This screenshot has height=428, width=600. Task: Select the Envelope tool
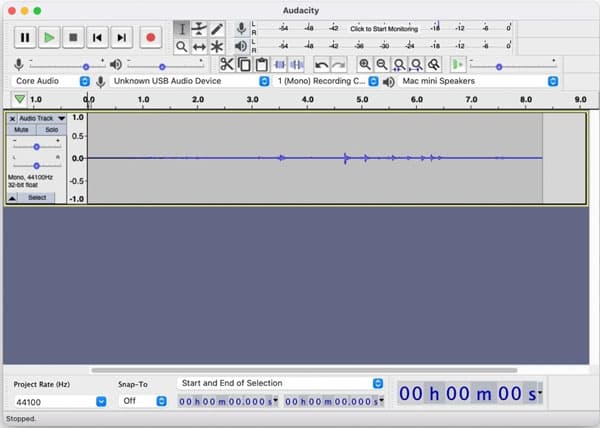click(199, 28)
